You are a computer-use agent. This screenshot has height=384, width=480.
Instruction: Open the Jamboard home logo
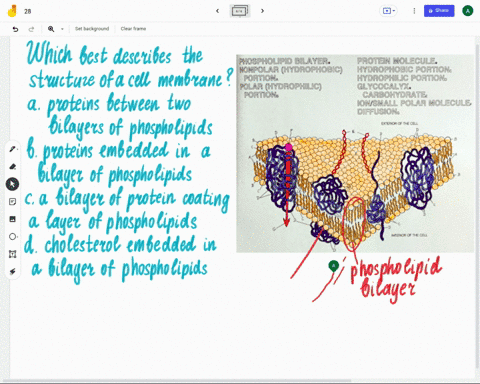(12, 11)
